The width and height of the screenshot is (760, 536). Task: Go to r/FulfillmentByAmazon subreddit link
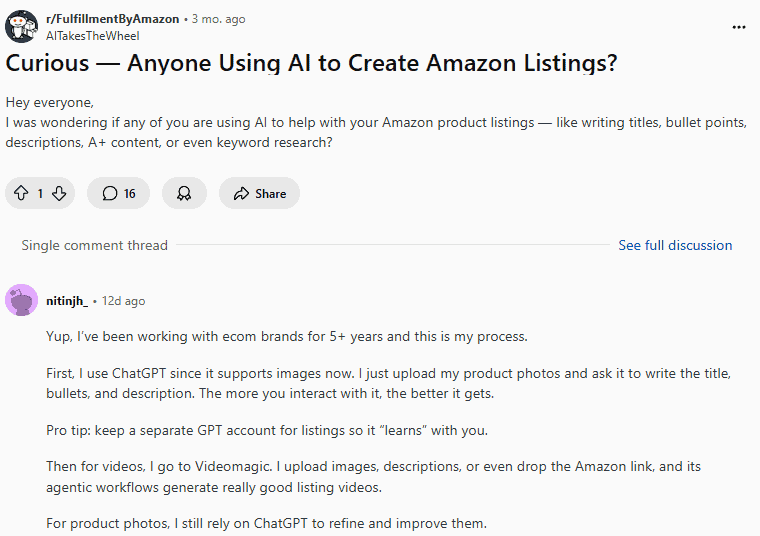(112, 19)
